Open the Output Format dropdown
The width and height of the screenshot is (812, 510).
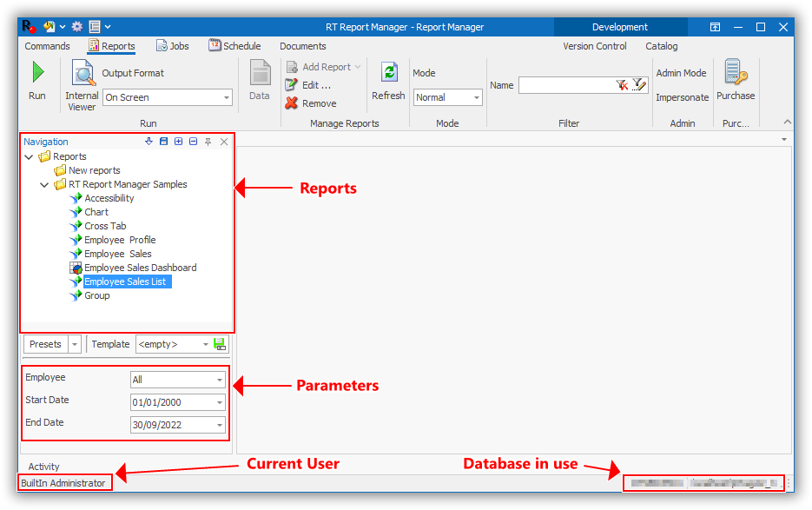pos(227,98)
